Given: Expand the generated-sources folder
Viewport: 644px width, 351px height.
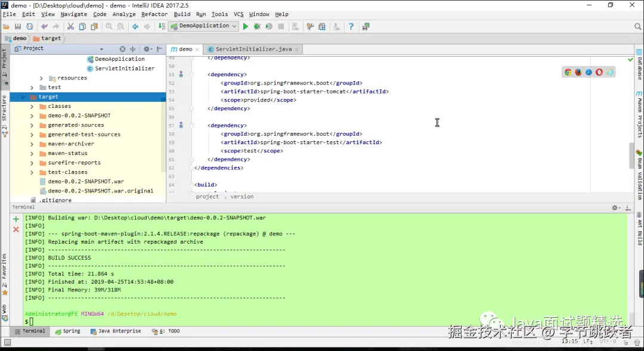Looking at the screenshot, I should [x=32, y=125].
